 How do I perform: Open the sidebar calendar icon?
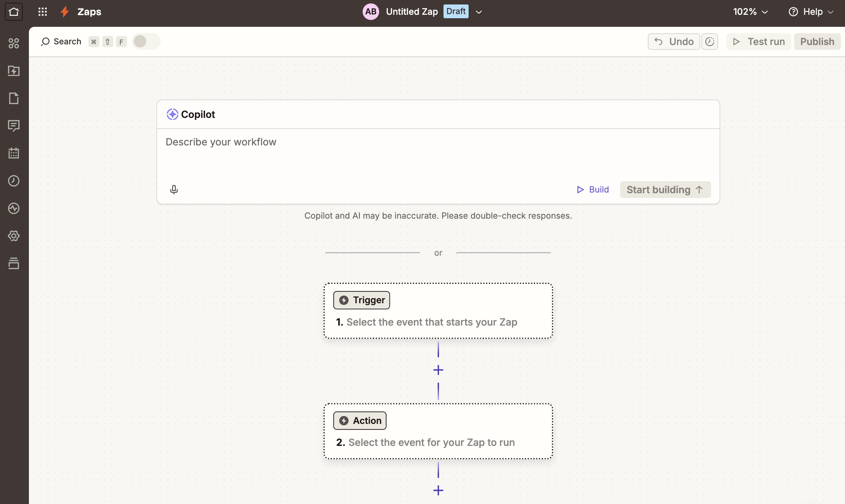[x=14, y=153]
